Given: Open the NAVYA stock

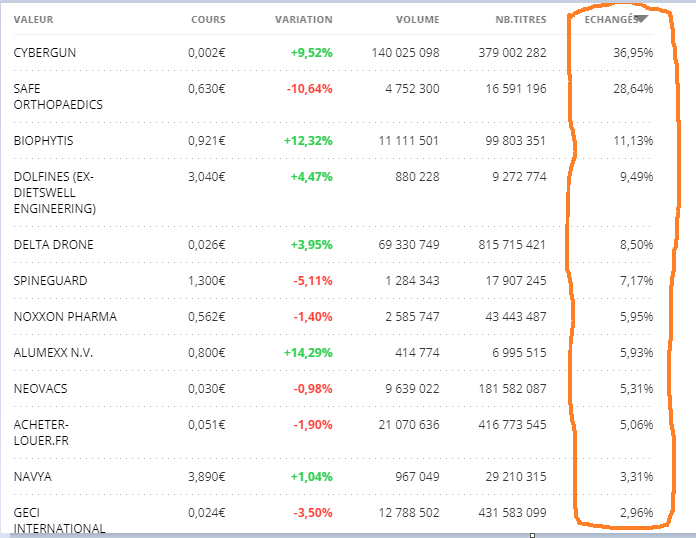Looking at the screenshot, I should tap(32, 477).
